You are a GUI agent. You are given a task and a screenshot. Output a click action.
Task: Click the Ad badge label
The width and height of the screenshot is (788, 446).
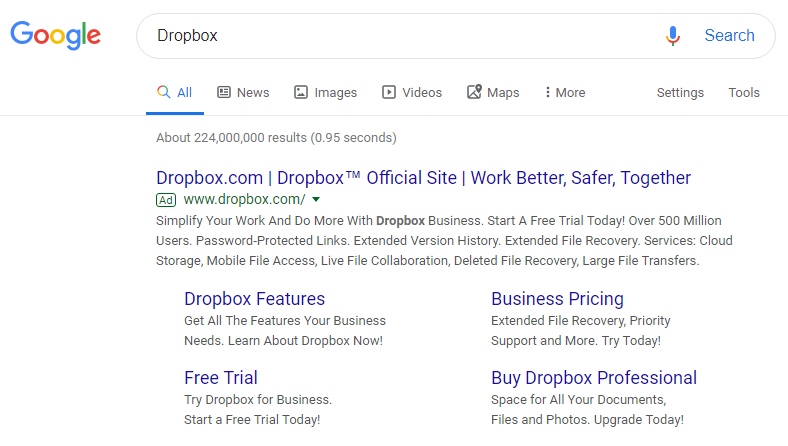166,200
